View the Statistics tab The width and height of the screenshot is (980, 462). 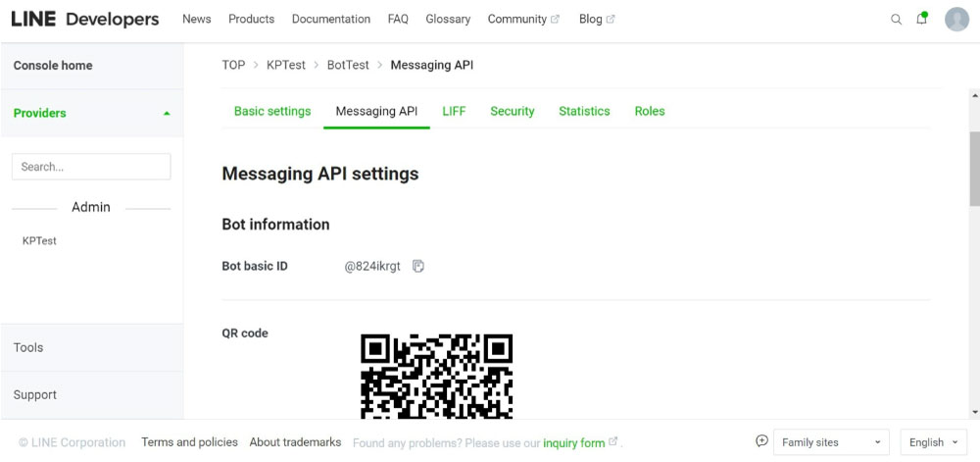(584, 111)
